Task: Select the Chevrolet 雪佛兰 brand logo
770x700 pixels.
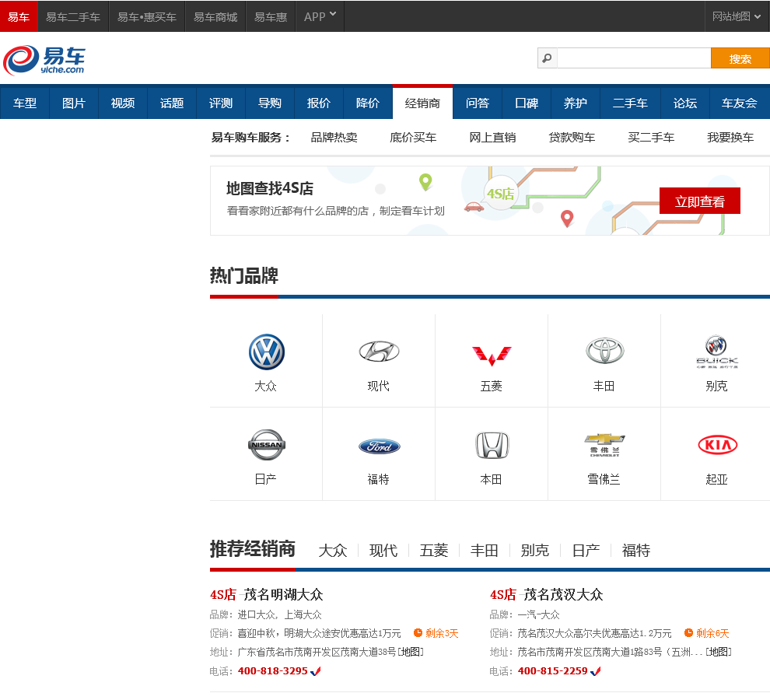Action: point(604,445)
